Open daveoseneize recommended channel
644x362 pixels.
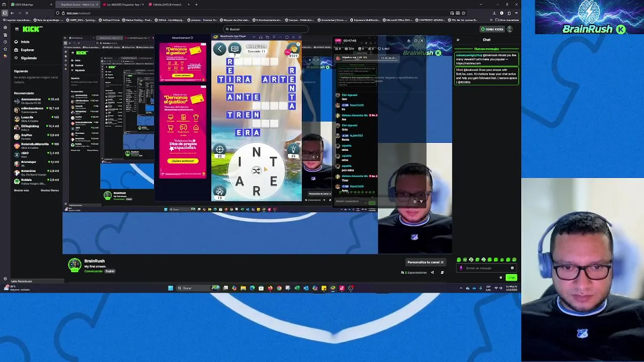coord(36,101)
